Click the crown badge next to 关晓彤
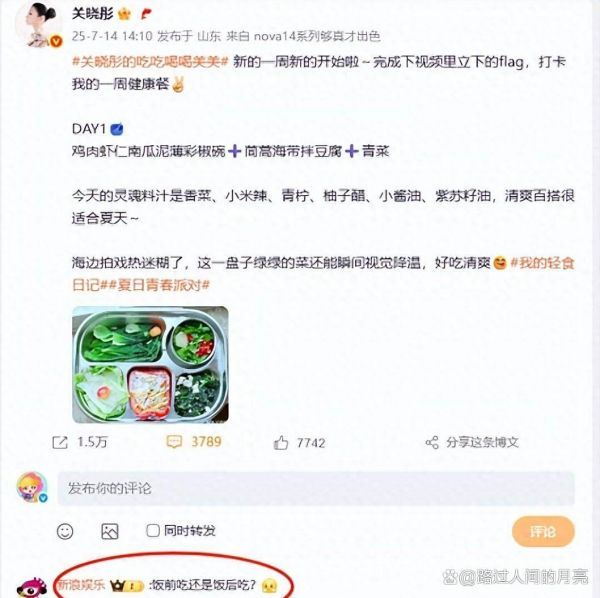The width and height of the screenshot is (600, 598). (124, 15)
